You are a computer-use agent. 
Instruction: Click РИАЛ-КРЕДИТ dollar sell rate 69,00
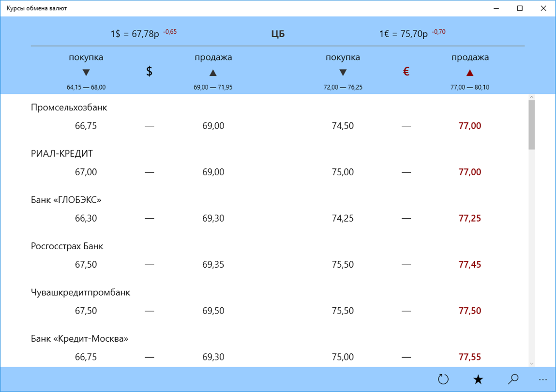coord(213,172)
